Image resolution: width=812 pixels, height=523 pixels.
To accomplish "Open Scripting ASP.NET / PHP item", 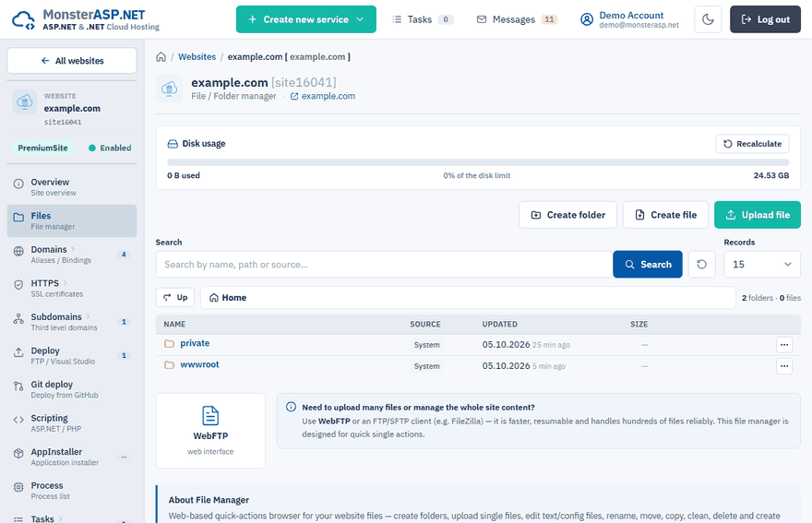I will point(72,423).
